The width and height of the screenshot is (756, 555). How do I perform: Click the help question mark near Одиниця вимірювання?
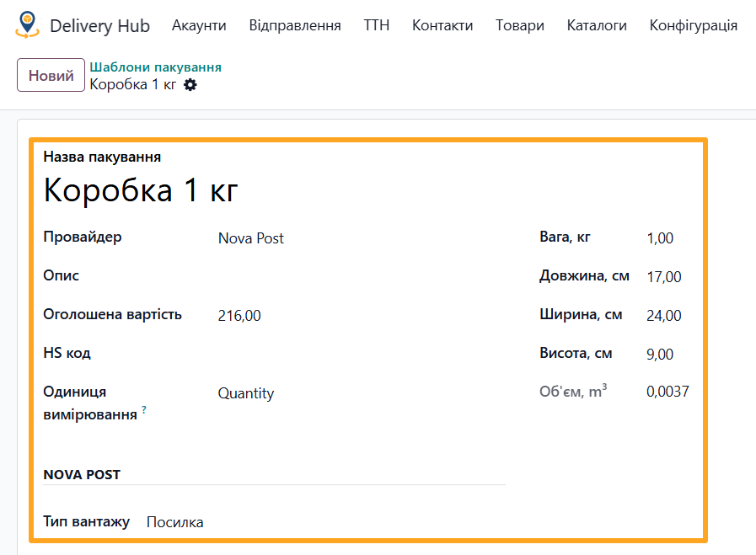[143, 409]
